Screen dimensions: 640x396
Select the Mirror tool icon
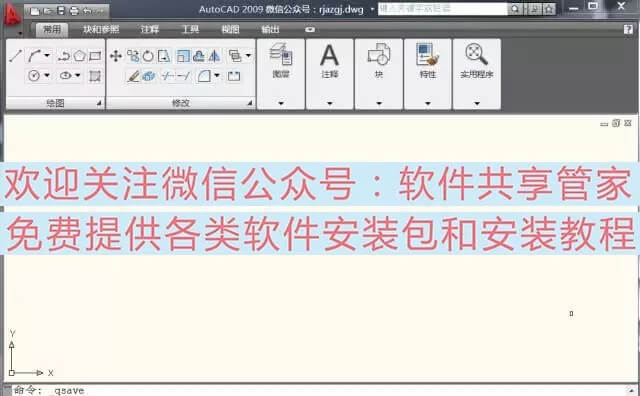click(214, 56)
